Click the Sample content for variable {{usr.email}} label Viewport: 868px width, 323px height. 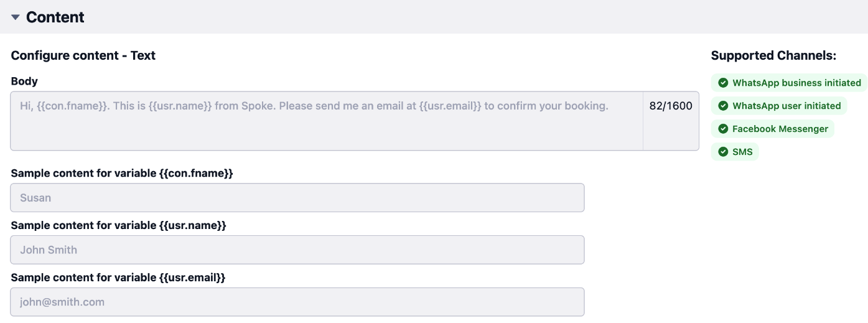(118, 278)
